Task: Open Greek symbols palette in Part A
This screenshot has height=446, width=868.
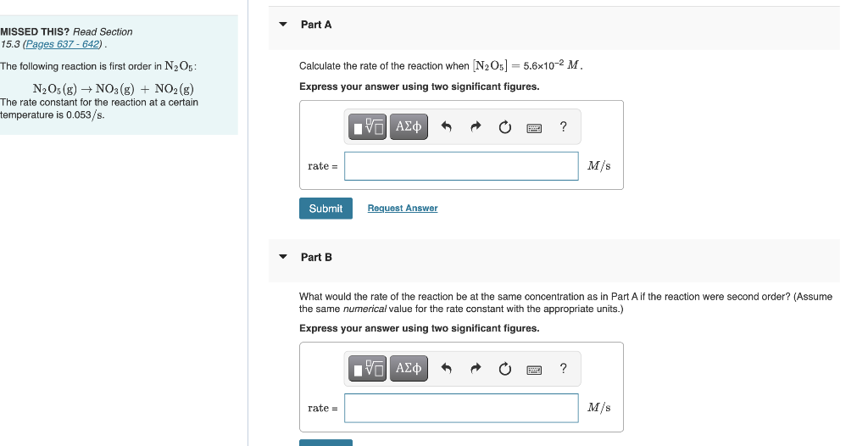Action: click(409, 127)
